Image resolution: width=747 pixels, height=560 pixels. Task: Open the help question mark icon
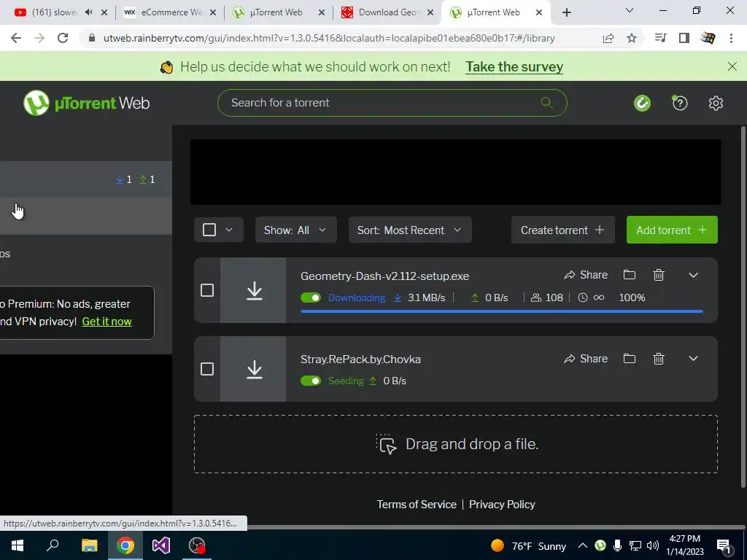tap(679, 103)
